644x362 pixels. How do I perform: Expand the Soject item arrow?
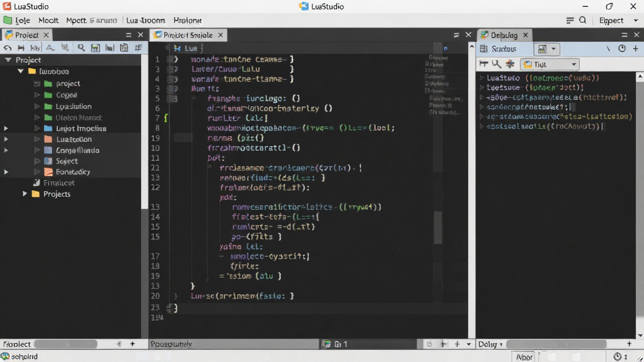(37, 161)
